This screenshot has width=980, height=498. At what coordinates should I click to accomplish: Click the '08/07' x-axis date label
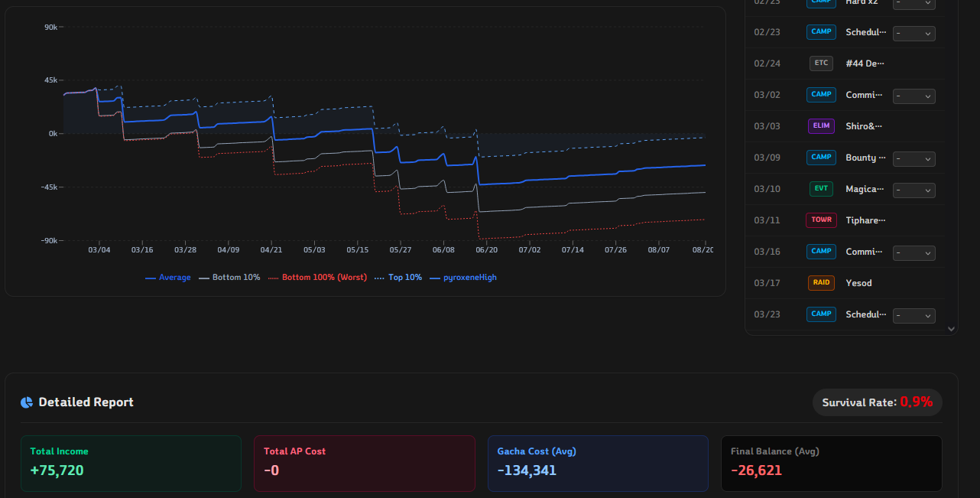coord(659,250)
